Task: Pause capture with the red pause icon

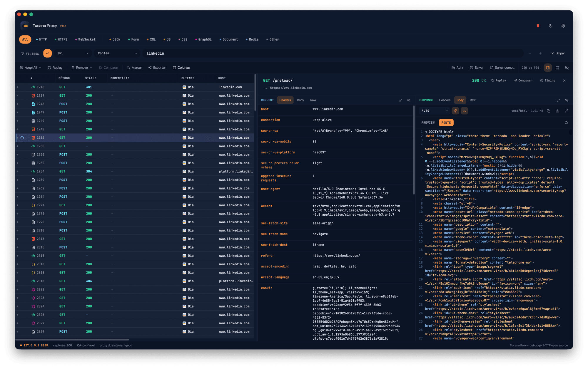Action: point(538,26)
